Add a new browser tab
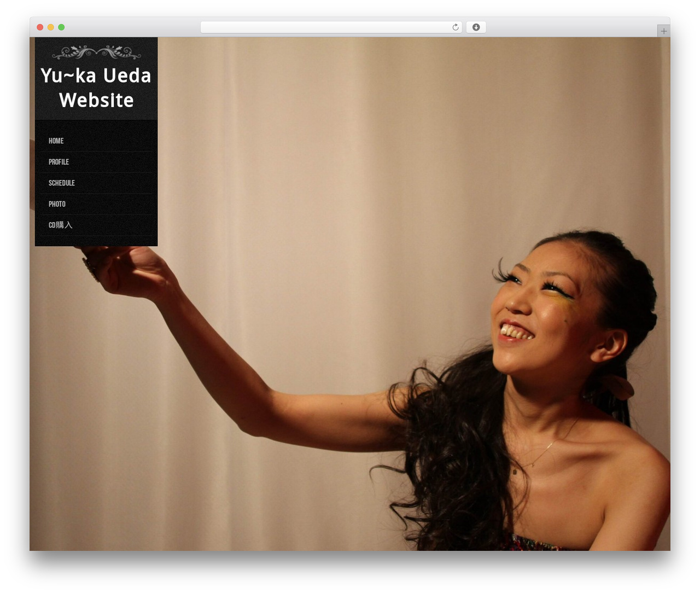700x593 pixels. 663,31
